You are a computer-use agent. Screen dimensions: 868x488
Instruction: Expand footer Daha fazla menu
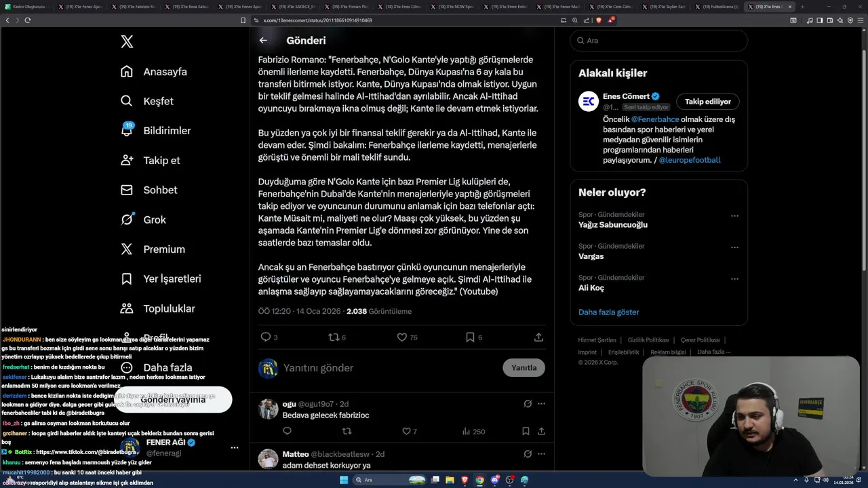(x=714, y=352)
